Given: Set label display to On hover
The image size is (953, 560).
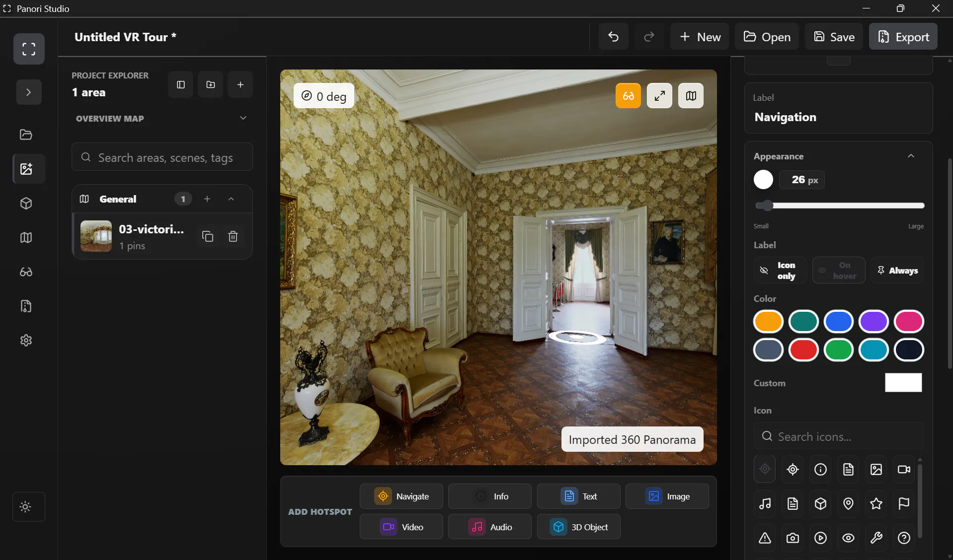Looking at the screenshot, I should pyautogui.click(x=839, y=271).
